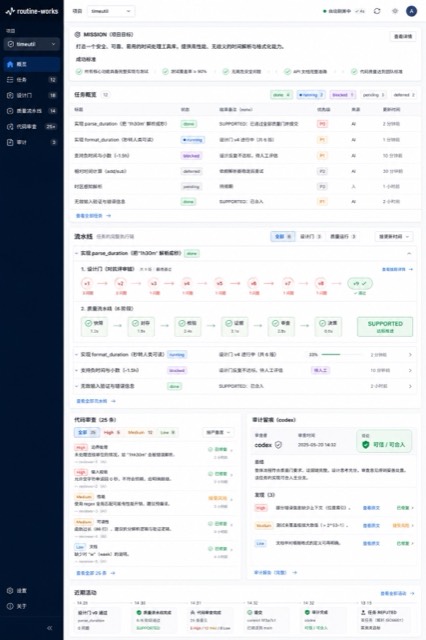The image size is (426, 640).
Task: Click the task REFUTED activity card
Action: 382,620
